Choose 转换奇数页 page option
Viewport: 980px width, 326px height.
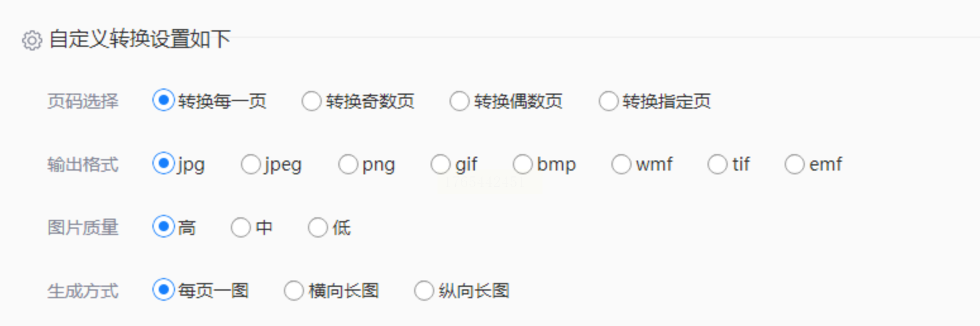[x=311, y=101]
